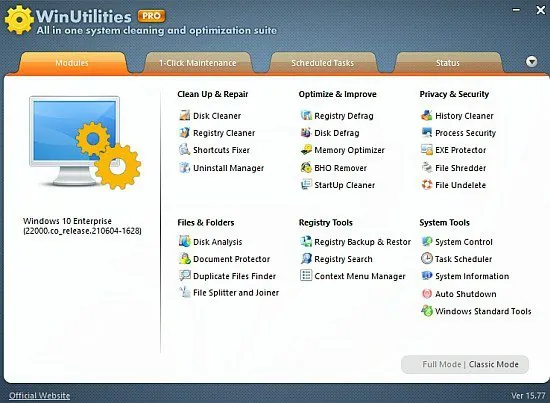Expand the round dropdown arrow menu
This screenshot has width=550, height=403.
(531, 62)
